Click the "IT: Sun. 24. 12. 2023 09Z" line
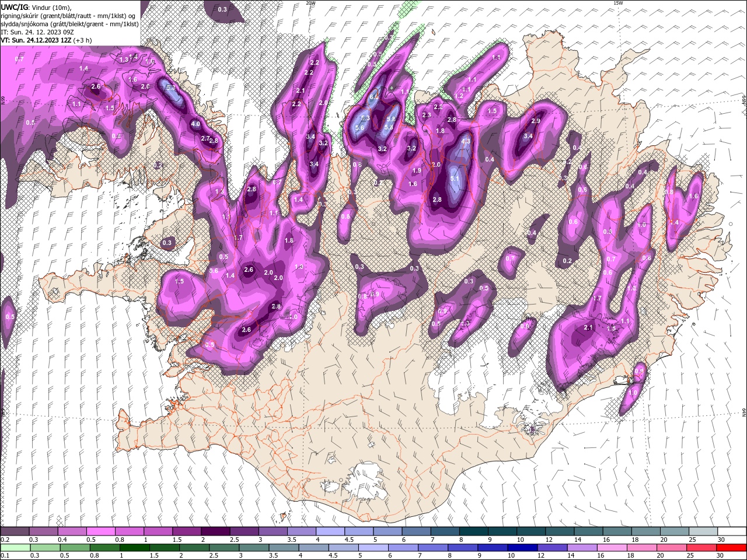This screenshot has width=747, height=560. click(x=37, y=32)
